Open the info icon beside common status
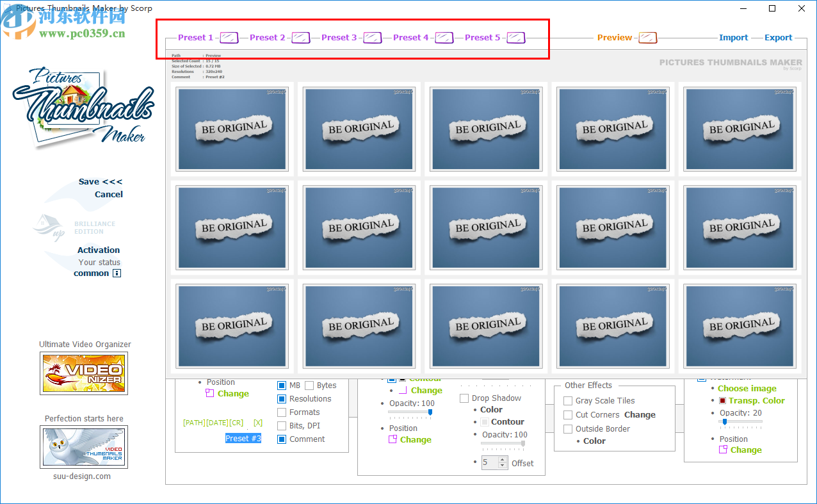Screen dimensions: 817x504 117,273
